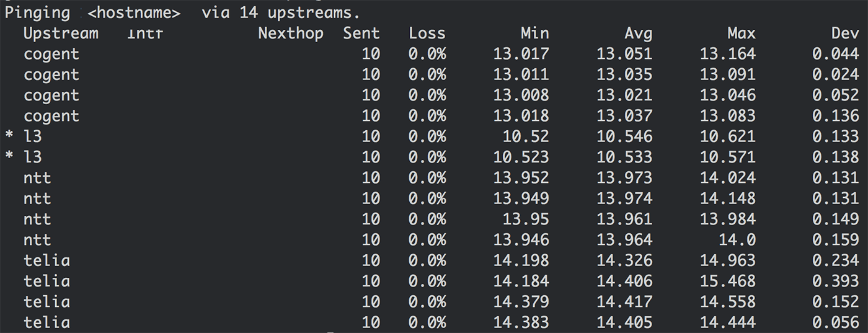The height and width of the screenshot is (333, 868).
Task: Click the cogent Dev value 0.024
Action: point(835,75)
